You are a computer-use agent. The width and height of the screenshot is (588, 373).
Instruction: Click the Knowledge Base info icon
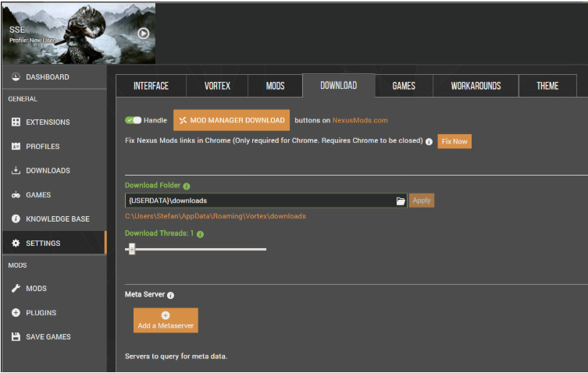(16, 218)
